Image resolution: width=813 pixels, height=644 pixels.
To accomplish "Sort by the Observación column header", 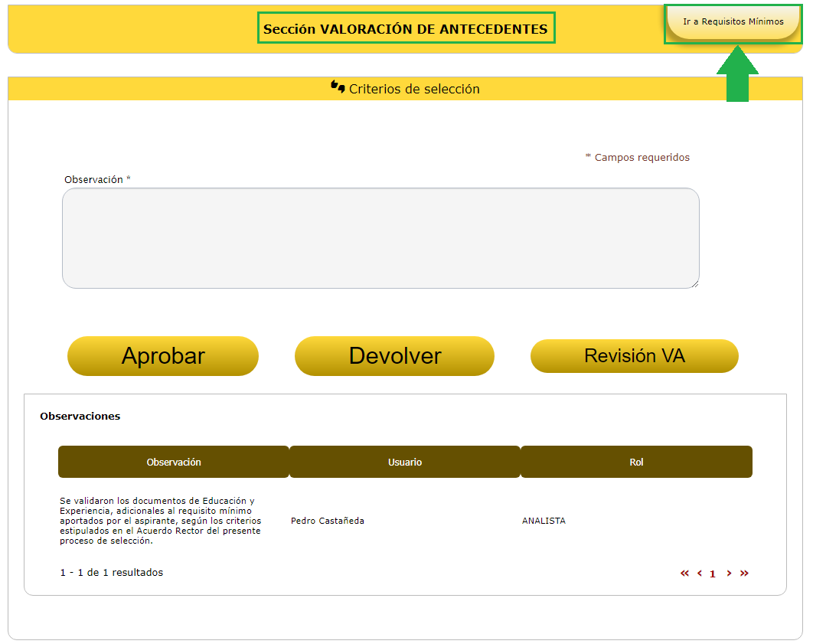I will point(174,462).
